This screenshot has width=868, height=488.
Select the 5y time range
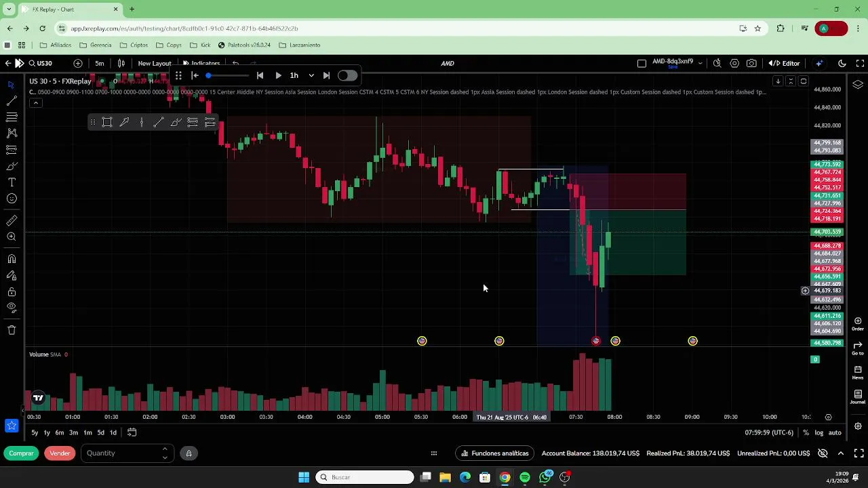tap(35, 432)
